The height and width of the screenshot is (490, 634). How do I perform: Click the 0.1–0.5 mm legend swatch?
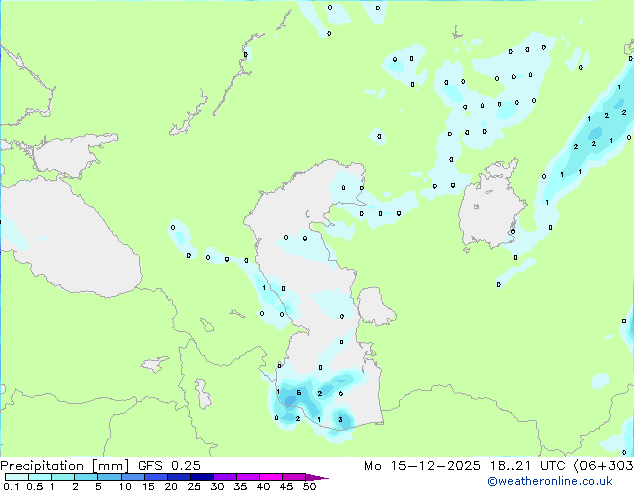pyautogui.click(x=17, y=477)
